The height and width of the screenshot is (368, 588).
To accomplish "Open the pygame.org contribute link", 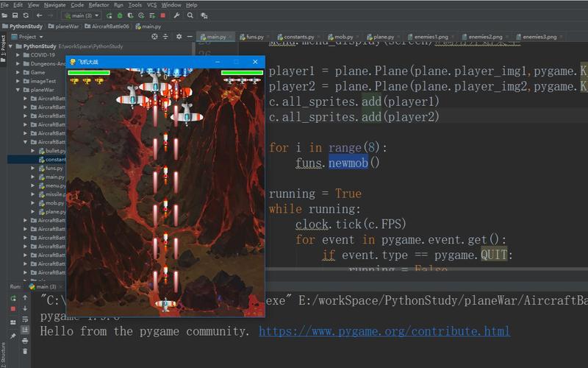I will click(384, 332).
